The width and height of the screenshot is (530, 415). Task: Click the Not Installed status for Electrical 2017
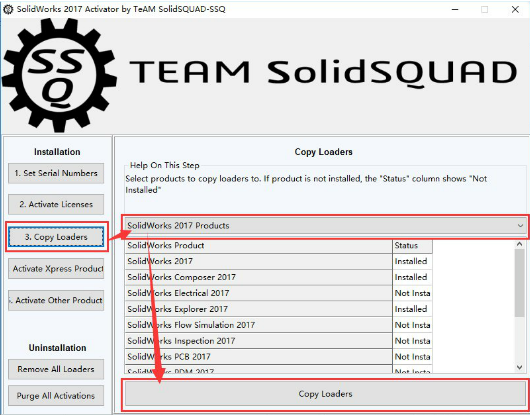[412, 293]
